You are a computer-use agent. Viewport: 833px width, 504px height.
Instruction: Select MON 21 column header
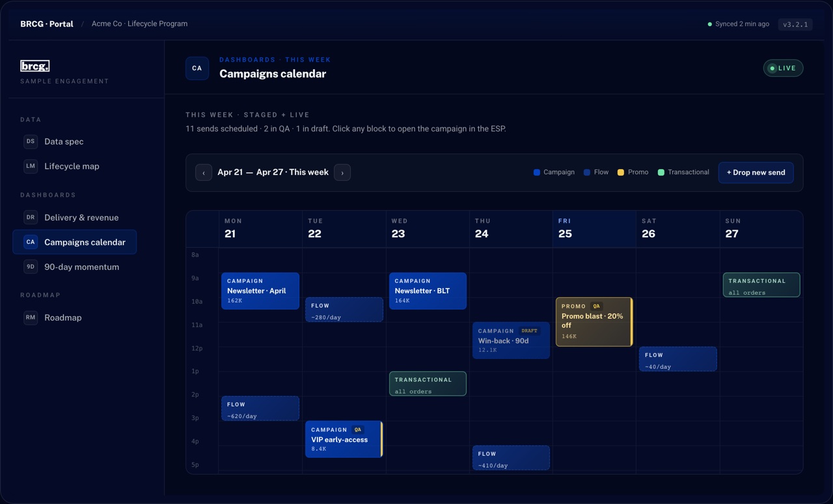(260, 229)
